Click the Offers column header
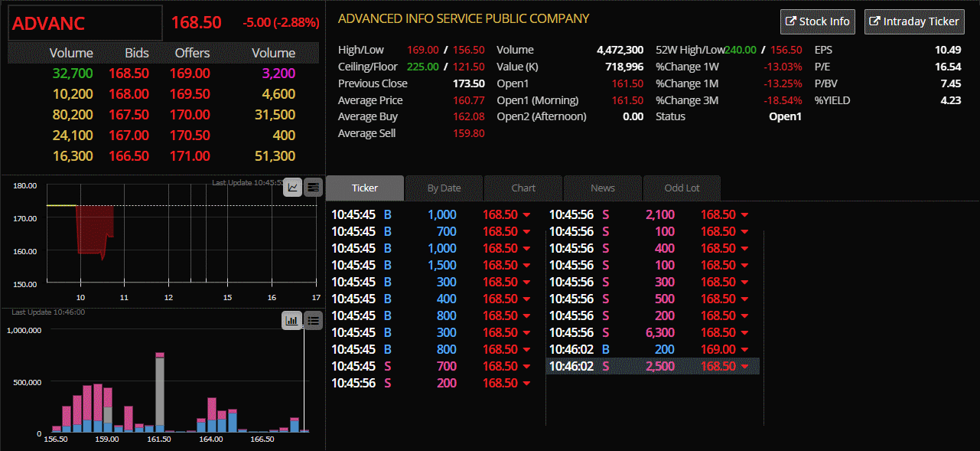Viewport: 980px width, 451px height. 192,53
